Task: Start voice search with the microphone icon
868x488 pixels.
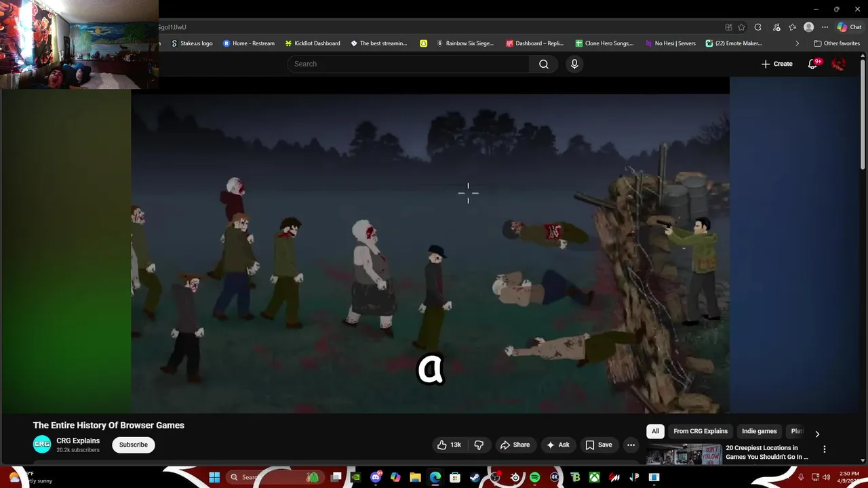Action: pyautogui.click(x=574, y=64)
